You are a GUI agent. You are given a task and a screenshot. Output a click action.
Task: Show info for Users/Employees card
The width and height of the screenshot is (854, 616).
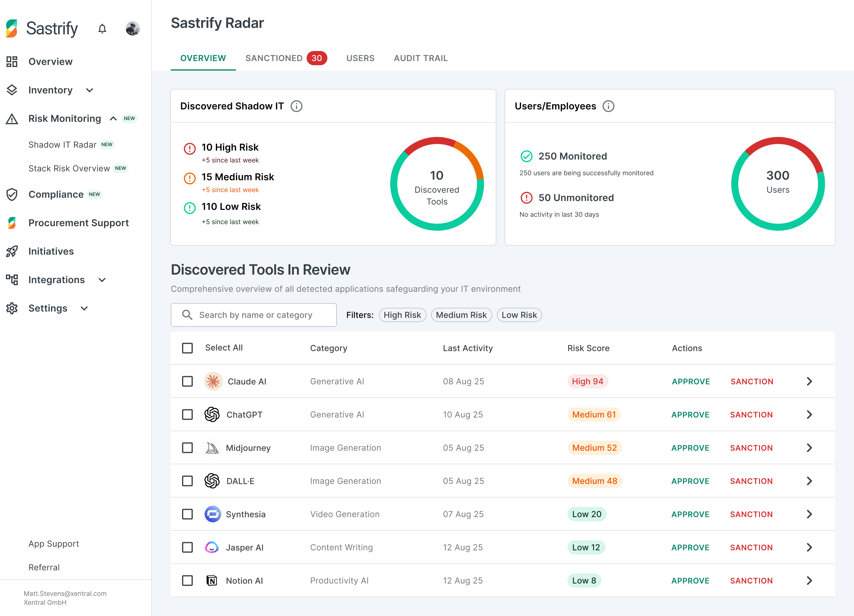[x=608, y=106]
